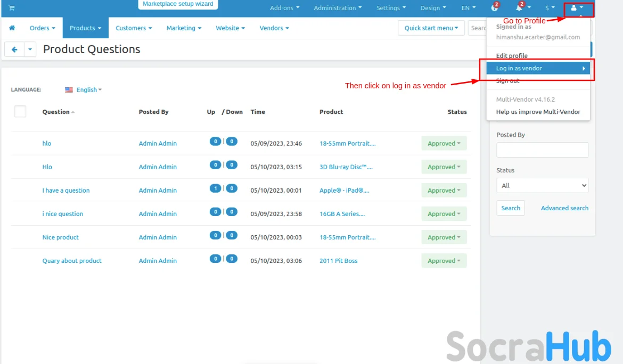This screenshot has width=623, height=364.
Task: Expand the Approved status for 'Quary about product'
Action: pyautogui.click(x=444, y=261)
